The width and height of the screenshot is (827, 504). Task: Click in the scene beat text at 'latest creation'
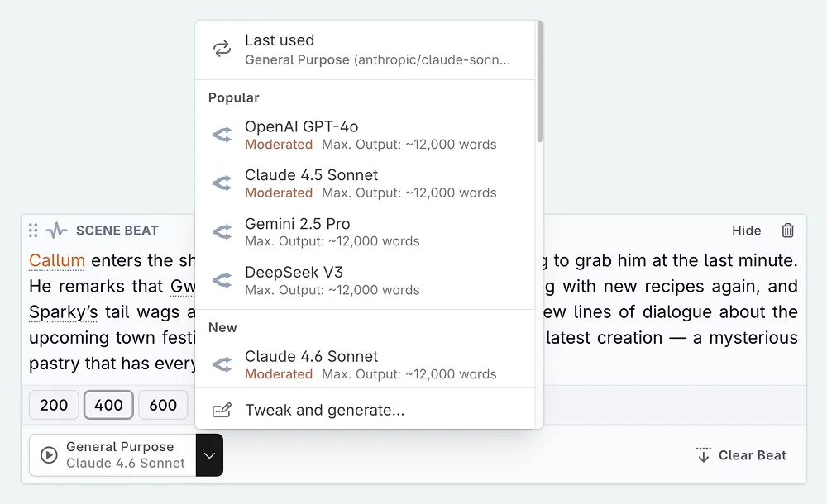604,338
